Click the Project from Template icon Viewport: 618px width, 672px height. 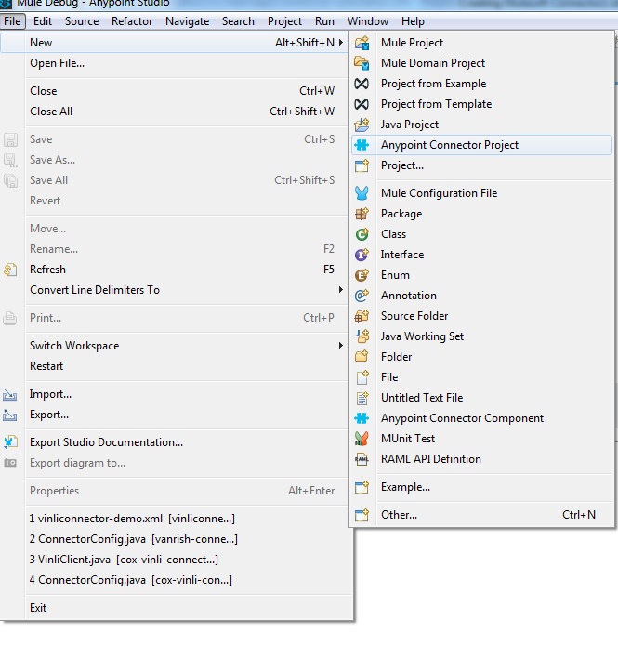point(362,104)
